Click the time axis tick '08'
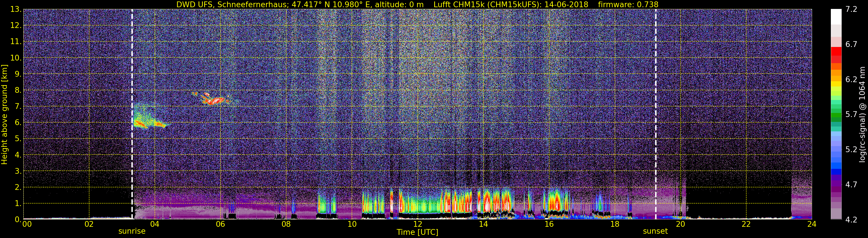The image size is (868, 238). [286, 224]
